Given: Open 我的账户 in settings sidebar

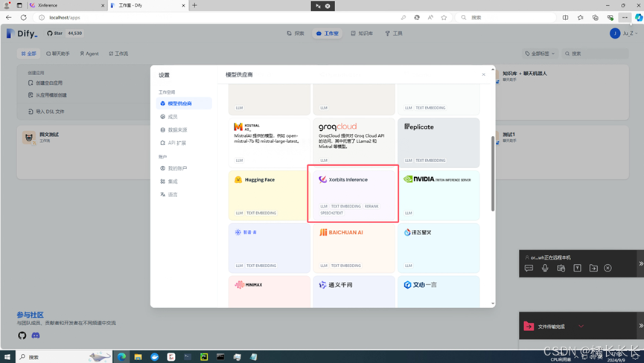Looking at the screenshot, I should tap(184, 168).
